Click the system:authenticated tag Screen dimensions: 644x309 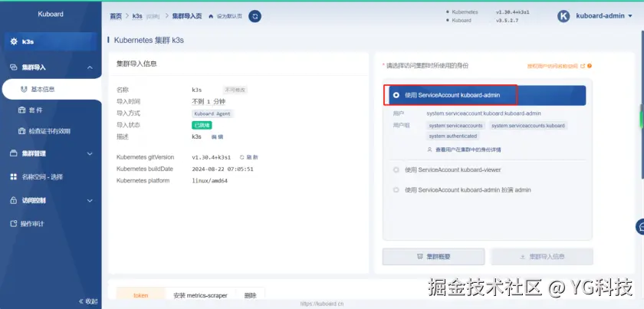tap(452, 136)
